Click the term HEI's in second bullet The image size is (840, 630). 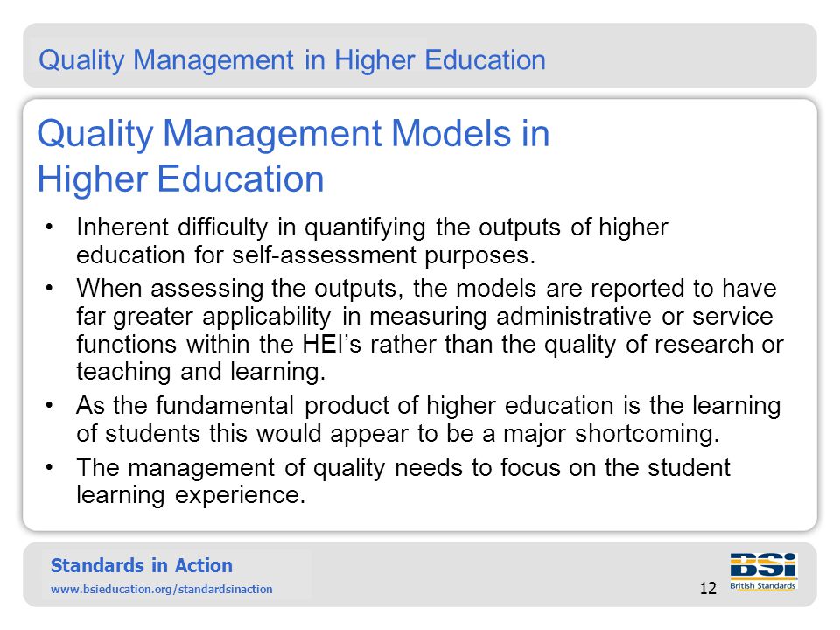tap(332, 345)
